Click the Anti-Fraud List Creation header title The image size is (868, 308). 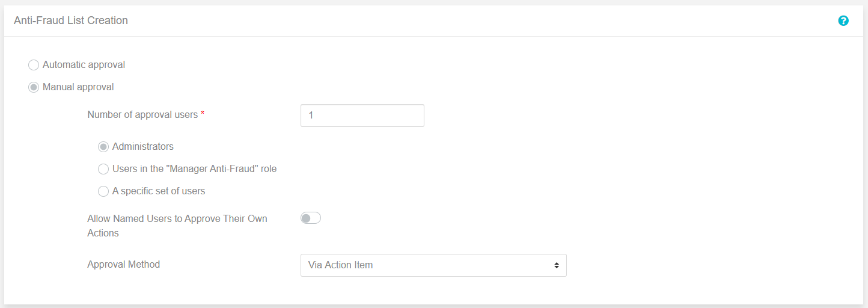pos(71,20)
